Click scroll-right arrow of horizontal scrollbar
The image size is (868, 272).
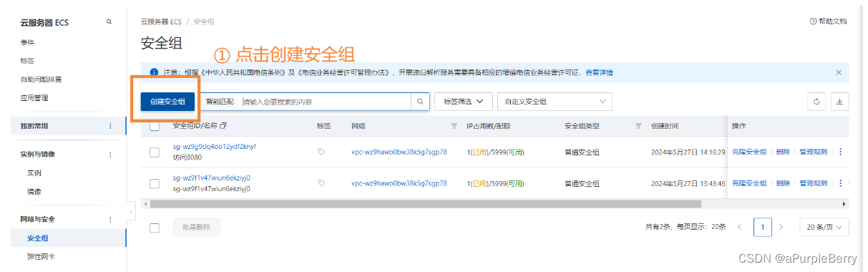[844, 204]
